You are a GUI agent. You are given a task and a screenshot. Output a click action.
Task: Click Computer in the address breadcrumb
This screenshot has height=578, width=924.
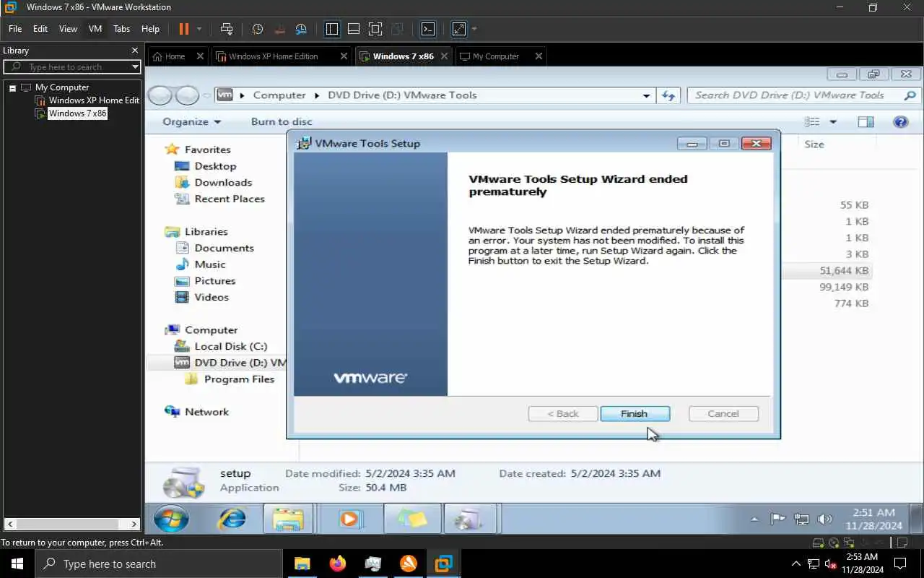pos(279,95)
